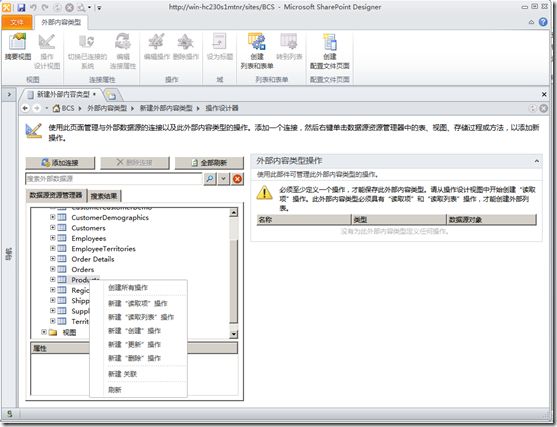Click the 创建列表和表单 ribbon icon
The width and height of the screenshot is (557, 427).
click(256, 42)
